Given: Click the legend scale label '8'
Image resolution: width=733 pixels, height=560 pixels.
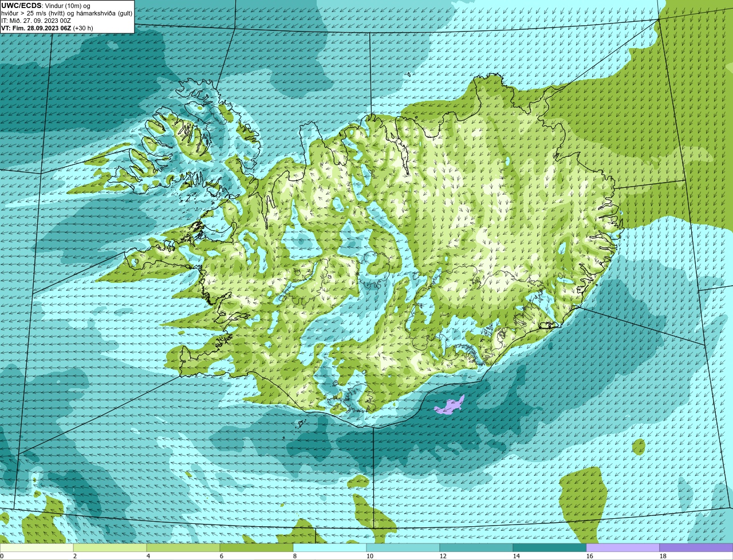Looking at the screenshot, I should click(294, 556).
